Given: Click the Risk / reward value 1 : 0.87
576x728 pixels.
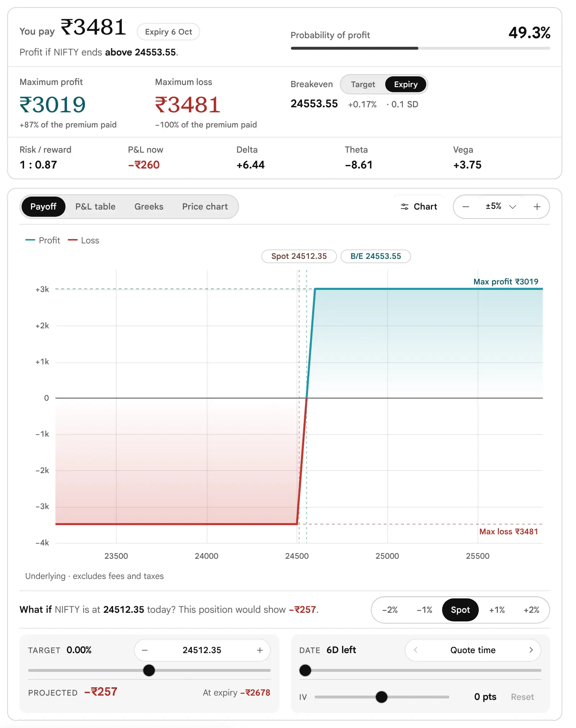Looking at the screenshot, I should pos(39,165).
